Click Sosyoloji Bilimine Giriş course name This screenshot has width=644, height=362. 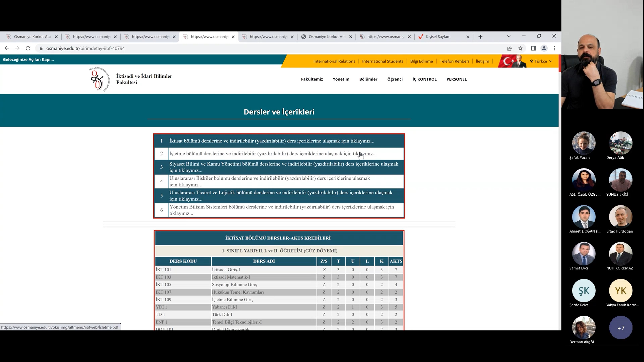pyautogui.click(x=234, y=285)
